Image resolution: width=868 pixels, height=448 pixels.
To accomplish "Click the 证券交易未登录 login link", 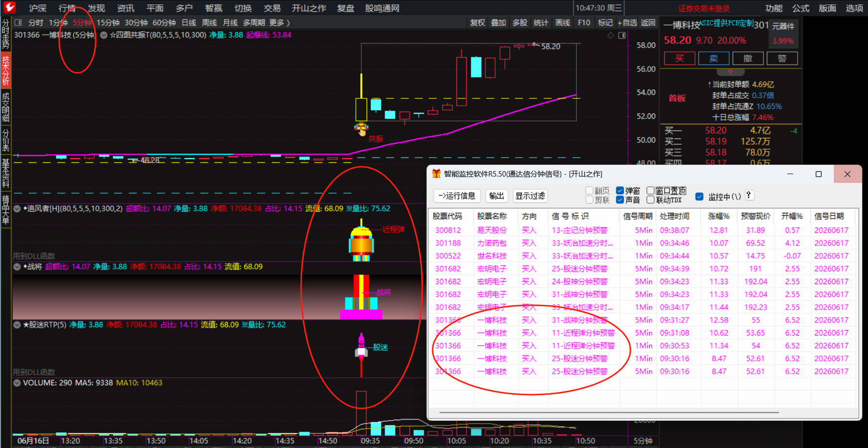I will tap(704, 8).
